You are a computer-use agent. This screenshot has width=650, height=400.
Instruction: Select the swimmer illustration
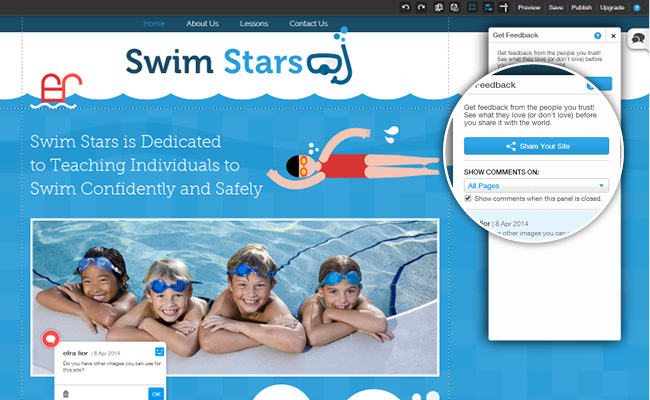352,158
